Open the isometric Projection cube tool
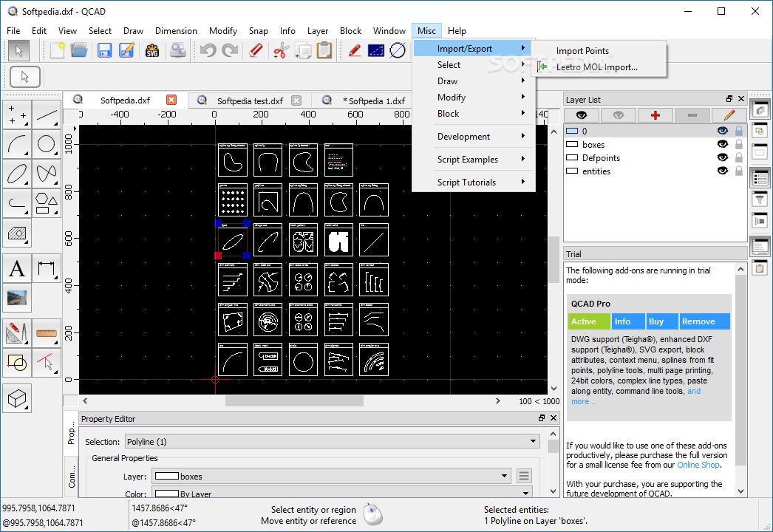This screenshot has width=773, height=532. 17,398
